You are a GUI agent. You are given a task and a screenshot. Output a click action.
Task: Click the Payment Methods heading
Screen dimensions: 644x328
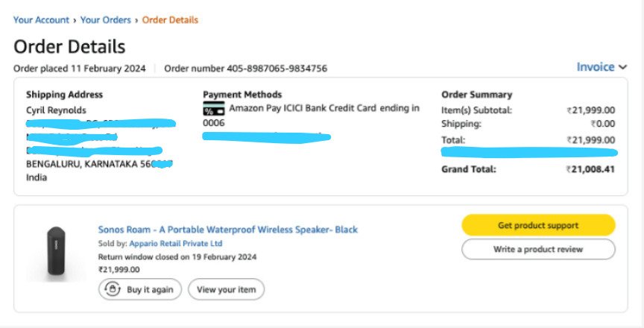pyautogui.click(x=242, y=95)
